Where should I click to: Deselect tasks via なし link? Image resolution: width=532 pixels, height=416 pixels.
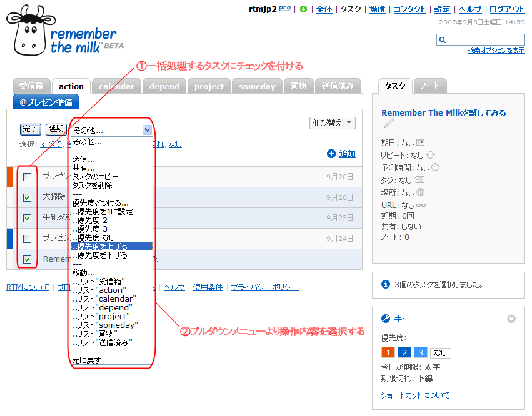point(176,144)
